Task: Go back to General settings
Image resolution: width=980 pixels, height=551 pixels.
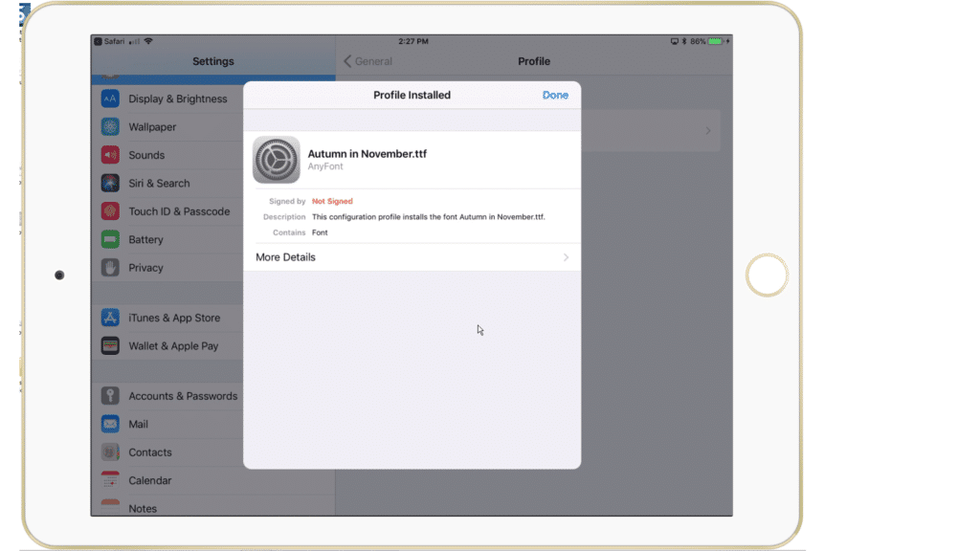Action: pyautogui.click(x=368, y=61)
